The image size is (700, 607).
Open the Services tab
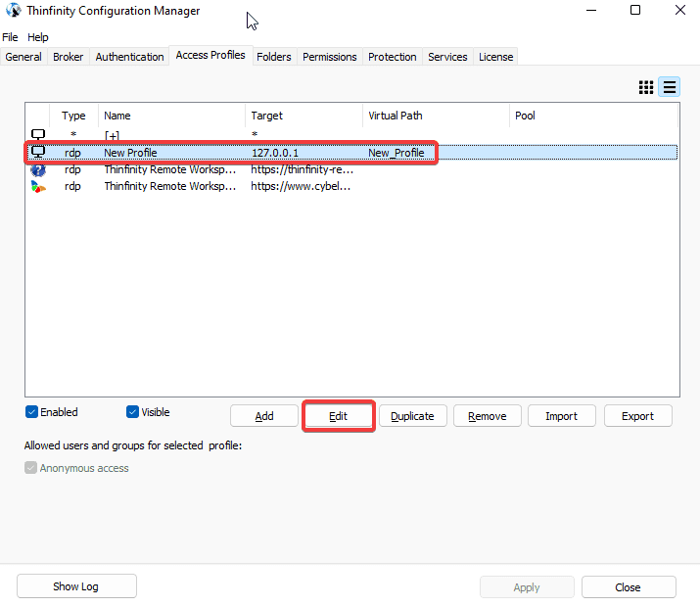447,57
